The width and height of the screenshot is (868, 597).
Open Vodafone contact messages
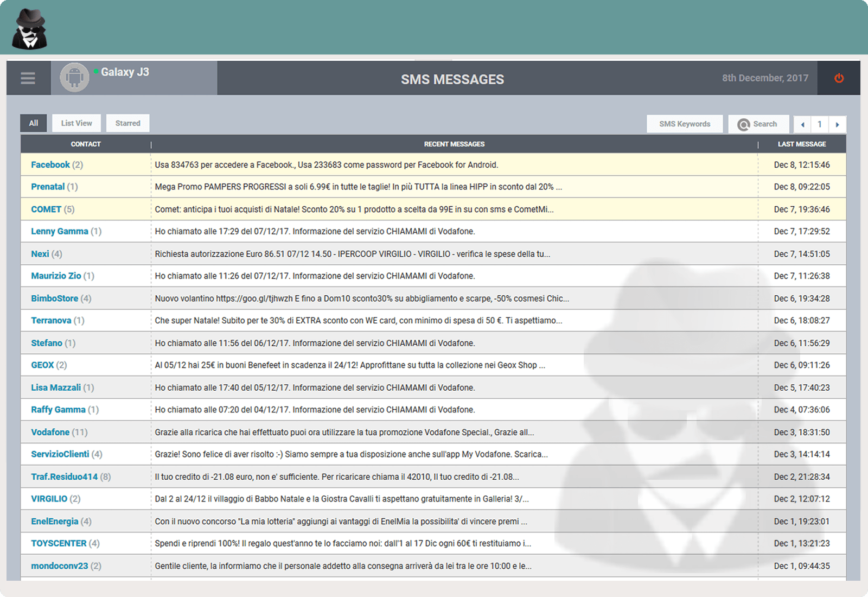[50, 432]
